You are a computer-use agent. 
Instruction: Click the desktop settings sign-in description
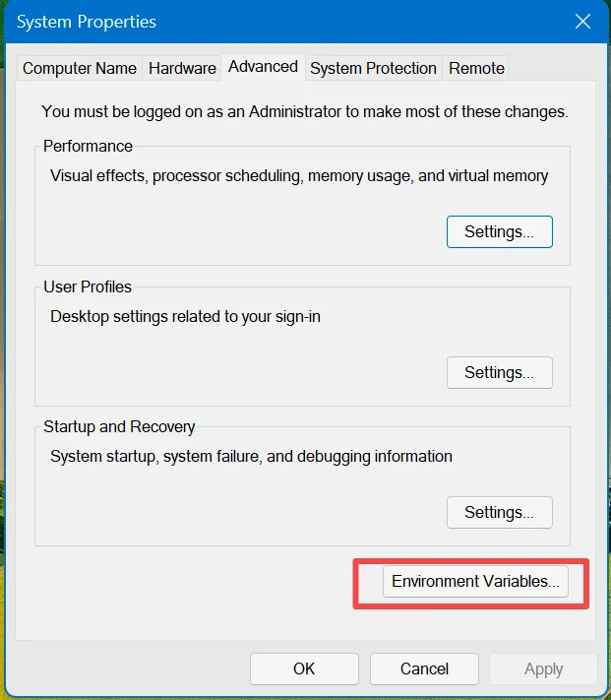pos(185,317)
